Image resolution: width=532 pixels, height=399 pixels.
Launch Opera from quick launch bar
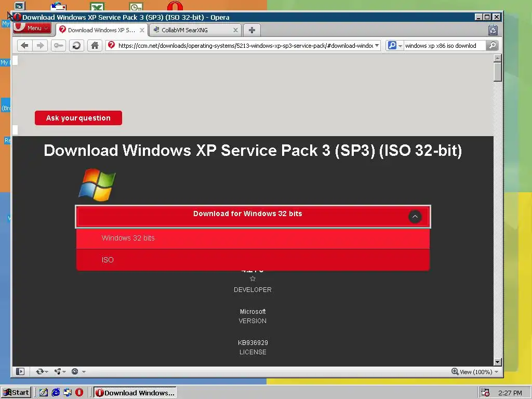coord(79,393)
